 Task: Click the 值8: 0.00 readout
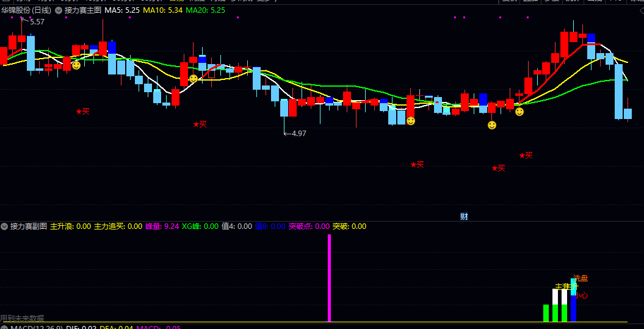pyautogui.click(x=270, y=226)
